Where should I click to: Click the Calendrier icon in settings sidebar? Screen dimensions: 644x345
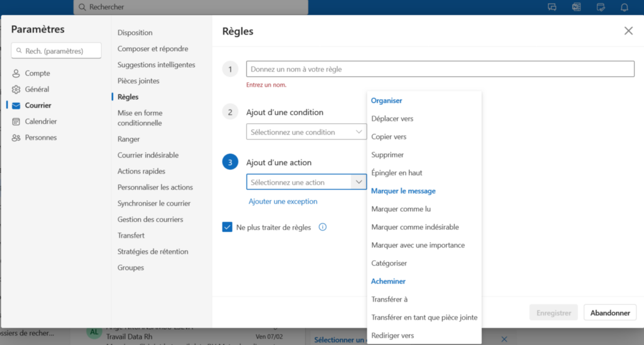coord(16,121)
